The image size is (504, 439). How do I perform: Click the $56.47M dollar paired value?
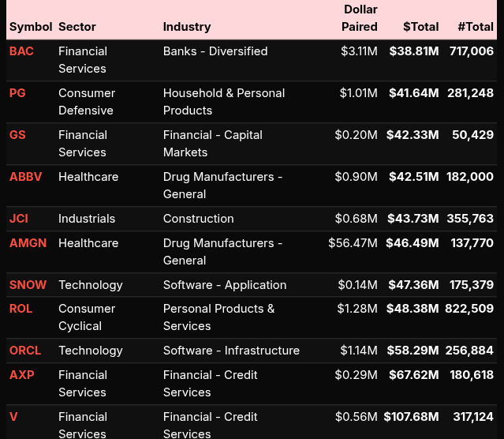353,243
